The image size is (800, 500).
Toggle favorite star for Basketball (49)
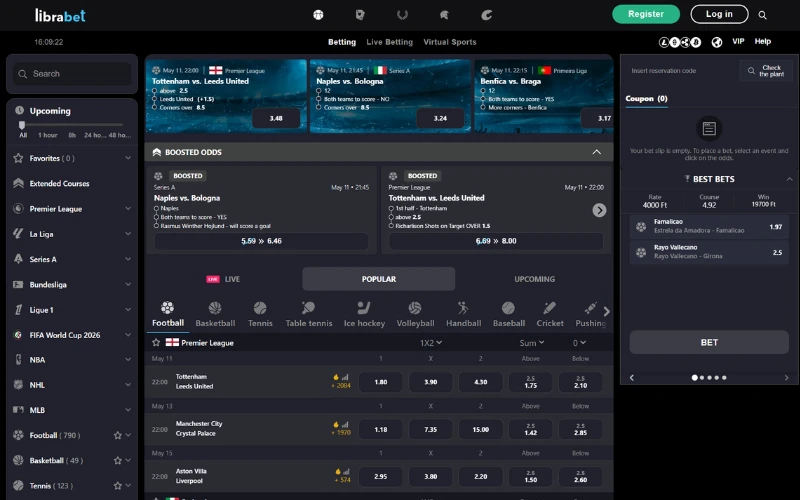pos(118,460)
